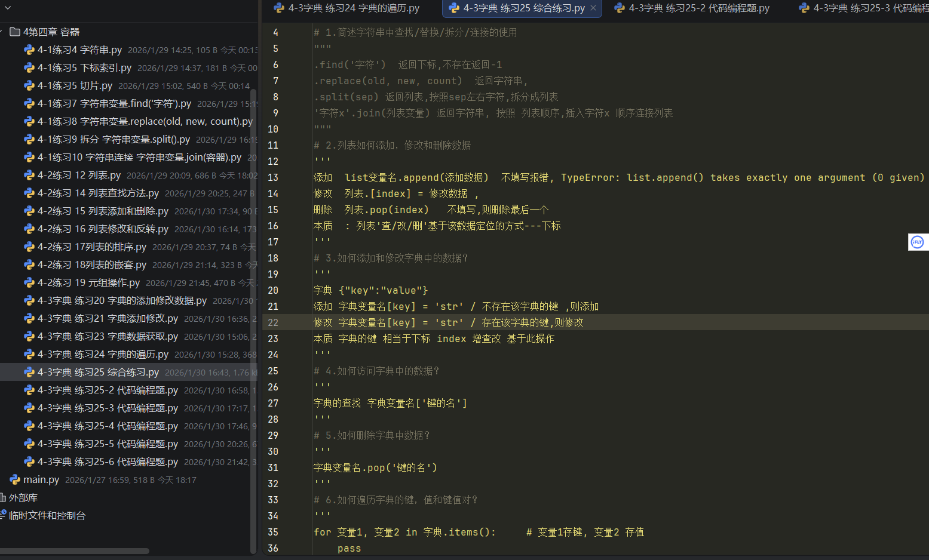Viewport: 929px width, 560px height.
Task: Open file 4-3字典 练习25-4 代码编程题.py
Action: (x=108, y=426)
